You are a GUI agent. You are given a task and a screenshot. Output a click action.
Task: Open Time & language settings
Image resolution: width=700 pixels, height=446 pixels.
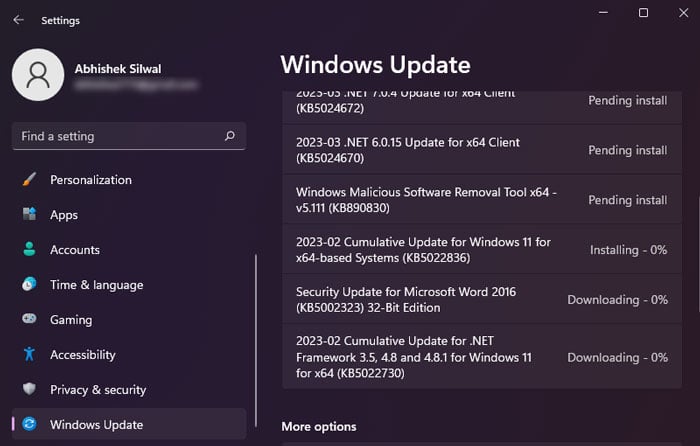pyautogui.click(x=129, y=284)
